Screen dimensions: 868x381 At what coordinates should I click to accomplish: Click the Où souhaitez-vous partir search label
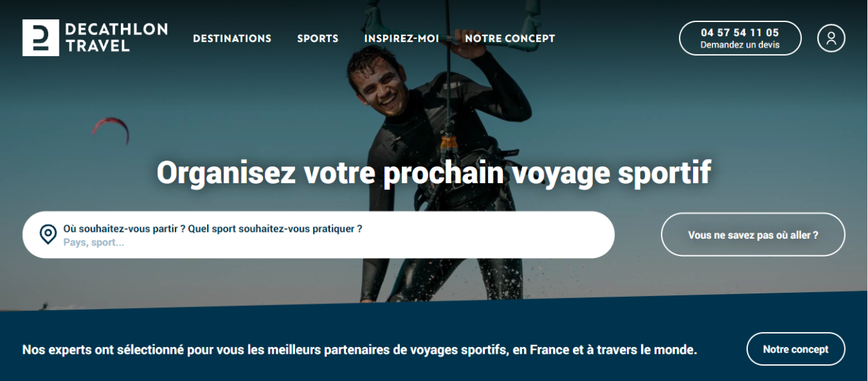pyautogui.click(x=213, y=229)
